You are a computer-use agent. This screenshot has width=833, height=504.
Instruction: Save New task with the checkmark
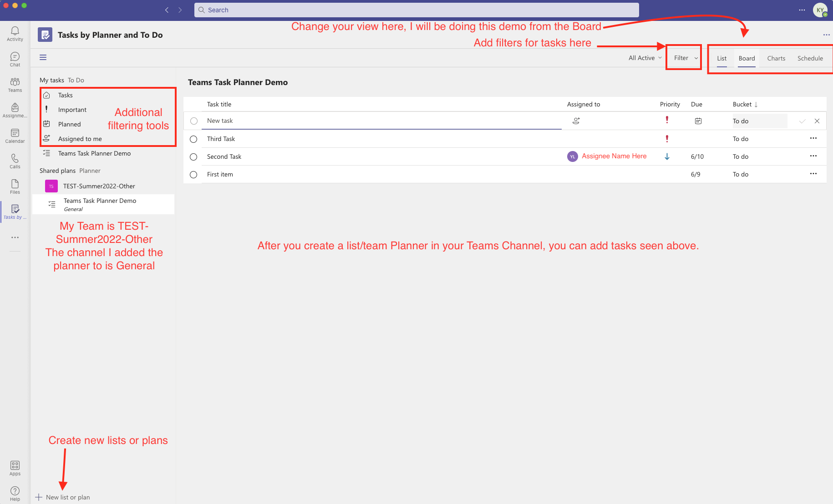tap(802, 121)
